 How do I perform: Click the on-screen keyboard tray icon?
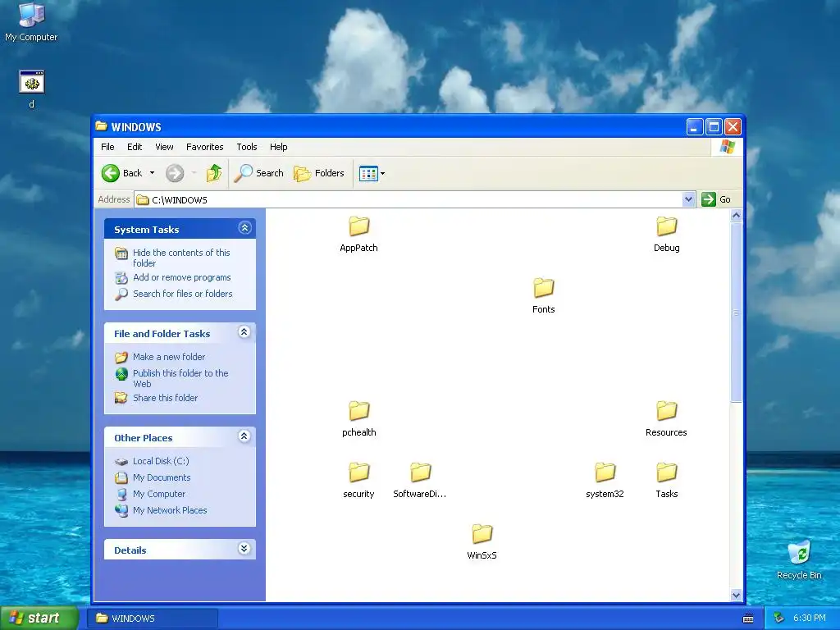[x=748, y=619]
